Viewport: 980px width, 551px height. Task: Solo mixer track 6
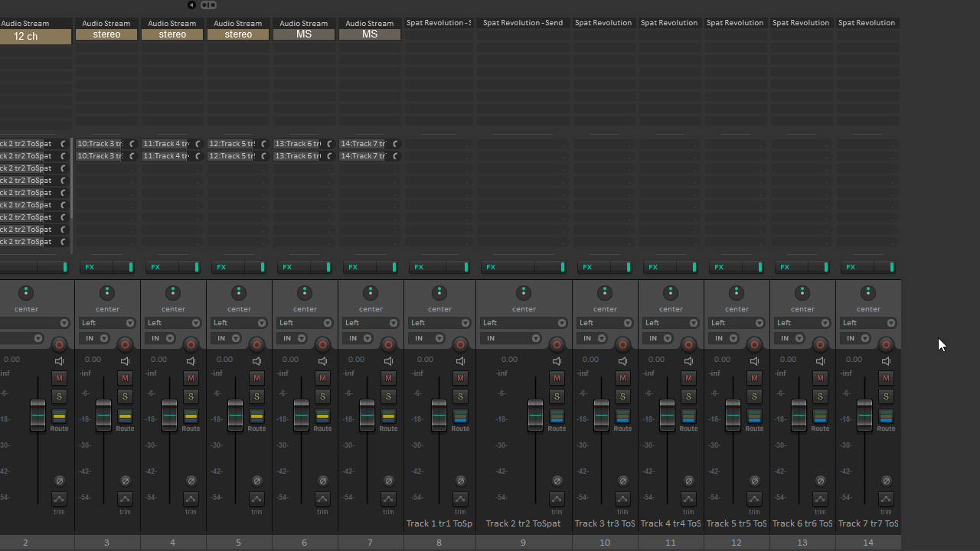coord(322,396)
